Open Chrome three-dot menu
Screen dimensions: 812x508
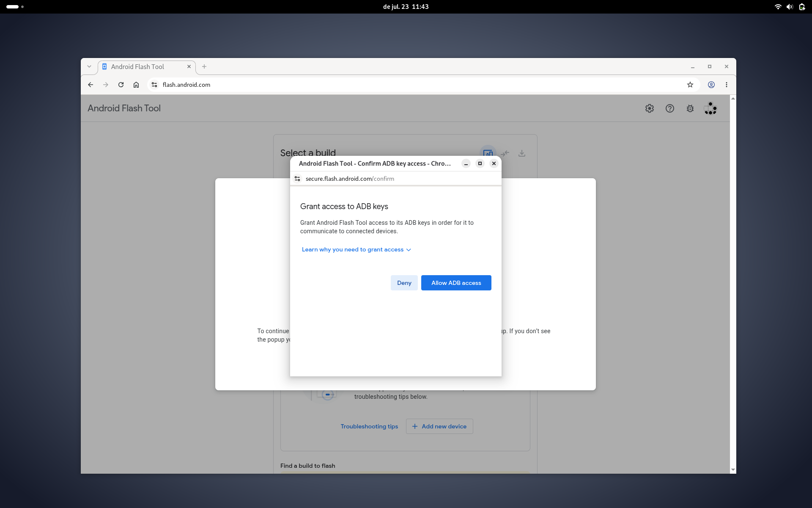(x=727, y=85)
